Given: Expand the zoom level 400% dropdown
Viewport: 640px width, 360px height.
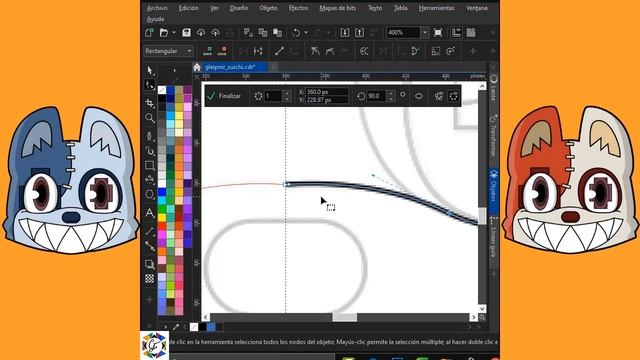Looking at the screenshot, I should [x=424, y=33].
